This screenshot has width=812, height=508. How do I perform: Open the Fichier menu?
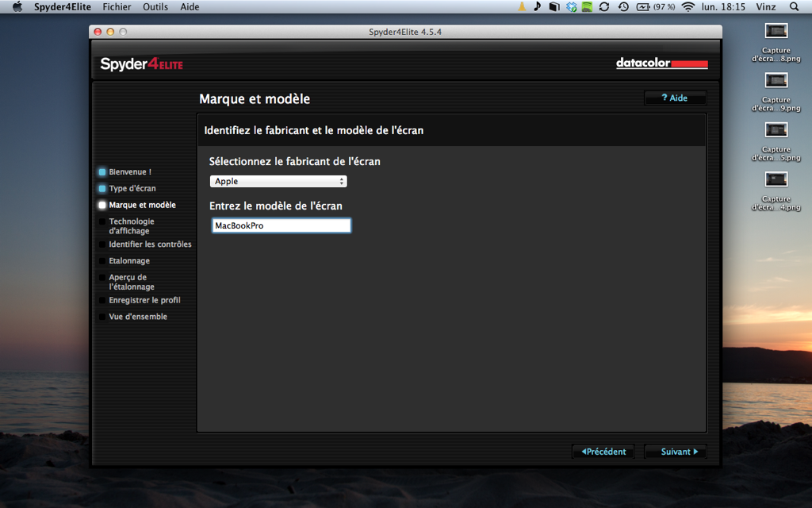[117, 7]
